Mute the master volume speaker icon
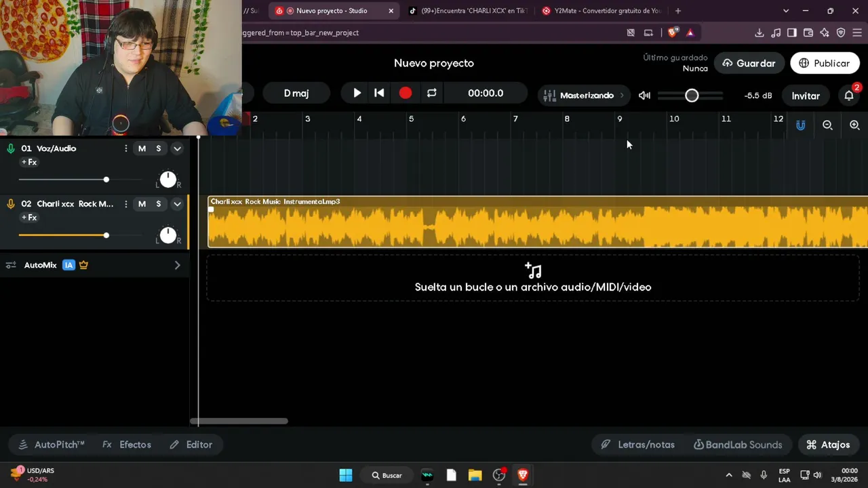Screen dimensions: 868x488 tap(644, 96)
